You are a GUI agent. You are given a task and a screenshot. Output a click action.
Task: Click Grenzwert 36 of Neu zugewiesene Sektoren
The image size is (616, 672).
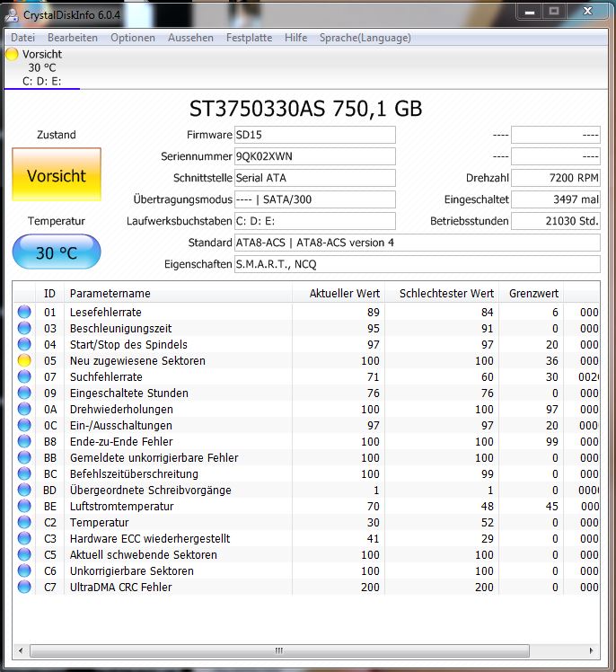[551, 360]
